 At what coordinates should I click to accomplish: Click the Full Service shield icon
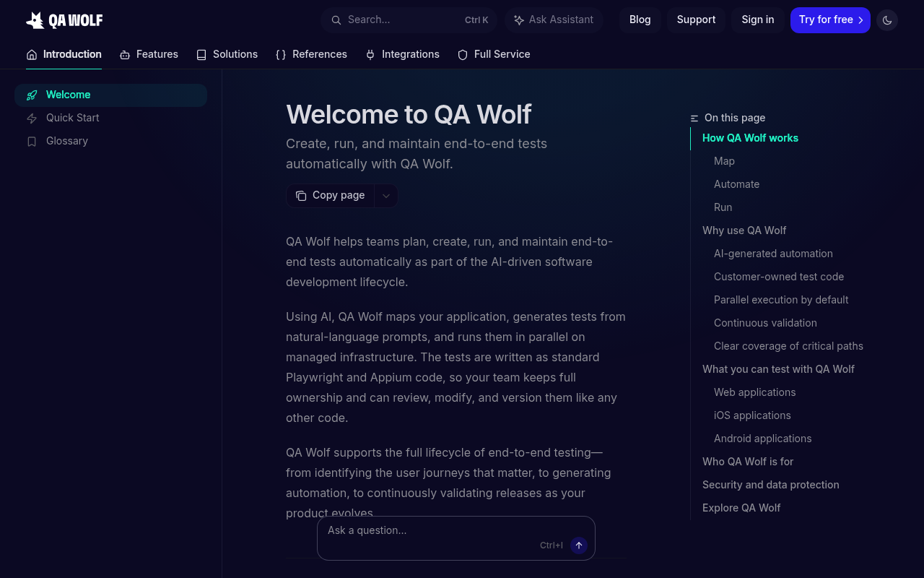click(x=463, y=55)
